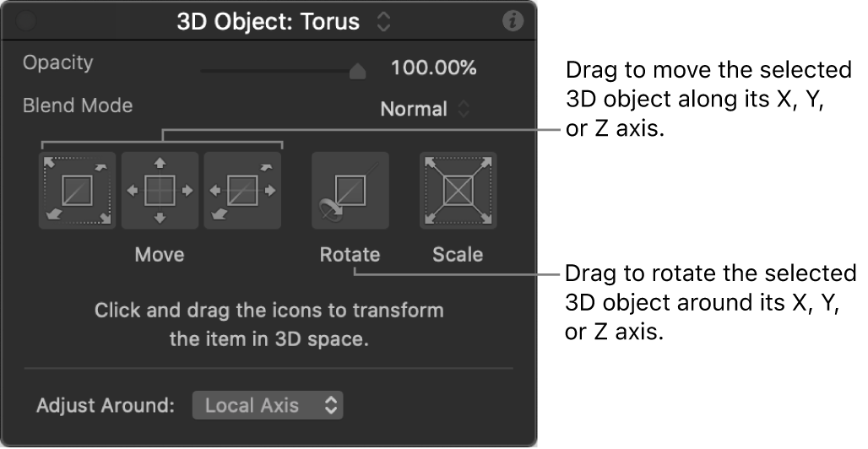Click the Scale 3D transform icon
This screenshot has width=868, height=449.
point(458,191)
